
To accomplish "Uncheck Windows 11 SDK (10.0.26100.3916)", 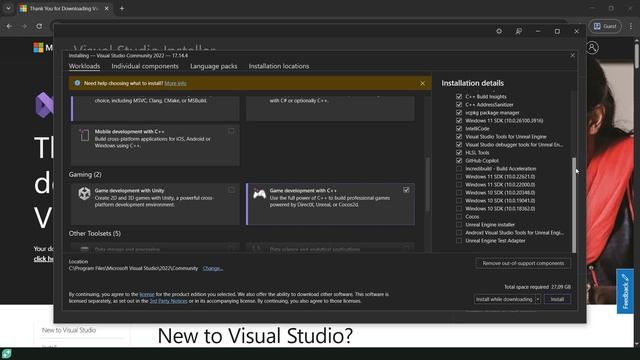I will [459, 120].
